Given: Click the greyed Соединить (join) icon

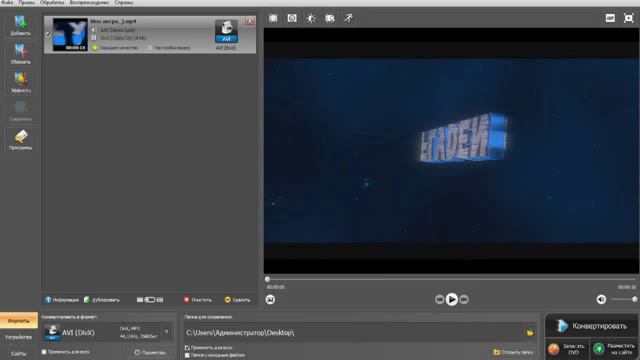Looking at the screenshot, I should [20, 111].
